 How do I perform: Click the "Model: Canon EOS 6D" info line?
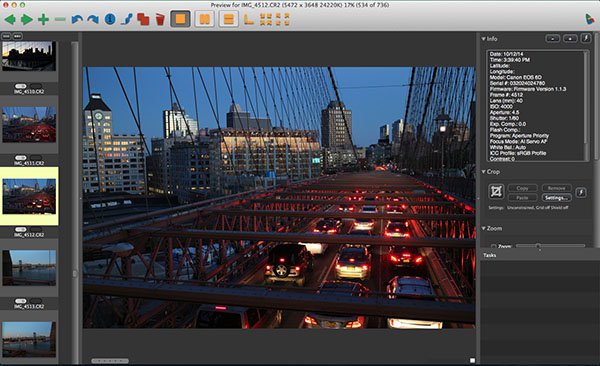515,77
